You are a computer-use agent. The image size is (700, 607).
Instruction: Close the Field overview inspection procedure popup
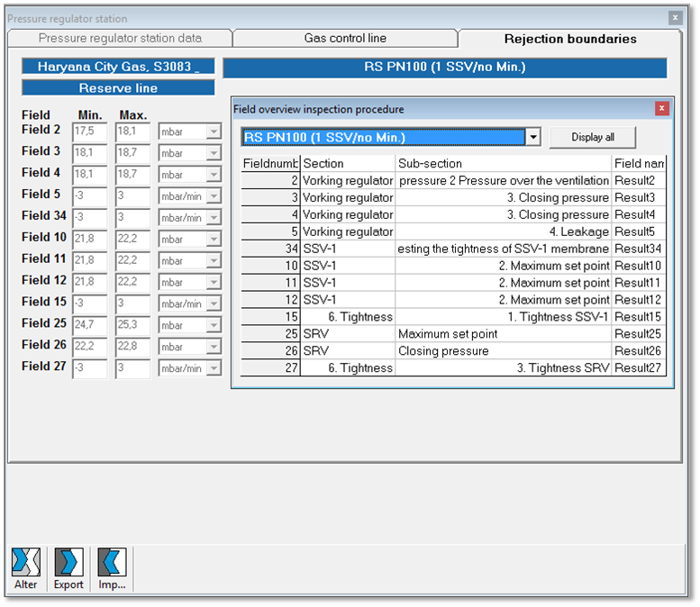click(662, 109)
